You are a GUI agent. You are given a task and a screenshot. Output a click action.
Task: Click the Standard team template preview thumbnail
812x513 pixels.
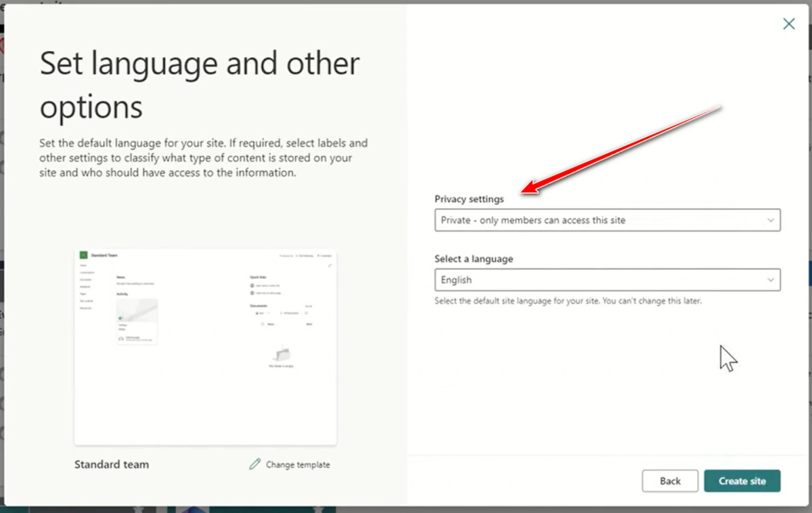coord(205,347)
